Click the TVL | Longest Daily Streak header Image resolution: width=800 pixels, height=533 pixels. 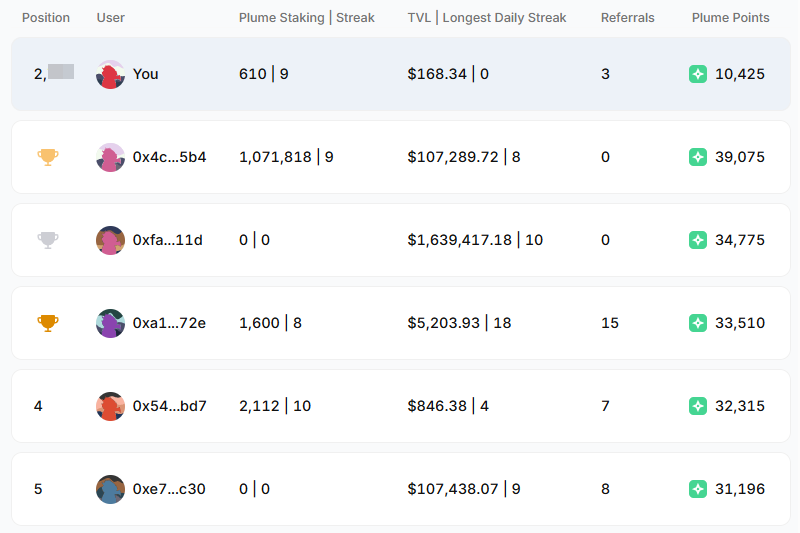487,18
